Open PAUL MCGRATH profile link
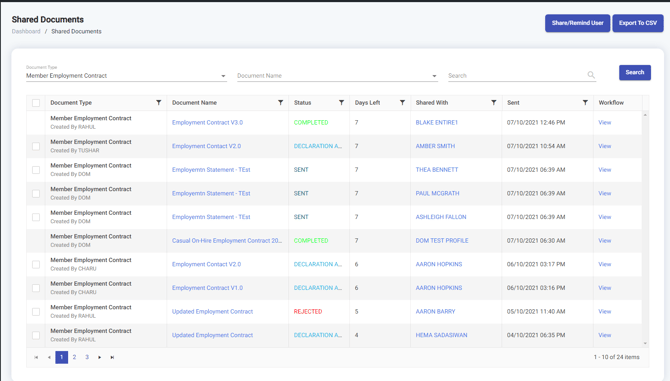670x381 pixels. click(x=438, y=193)
